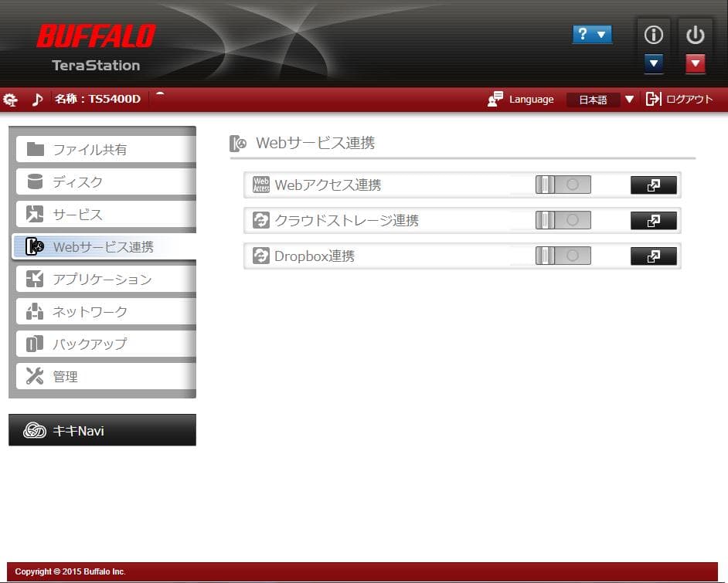Open WebAccess via its external link icon
The height and width of the screenshot is (583, 728).
653,185
